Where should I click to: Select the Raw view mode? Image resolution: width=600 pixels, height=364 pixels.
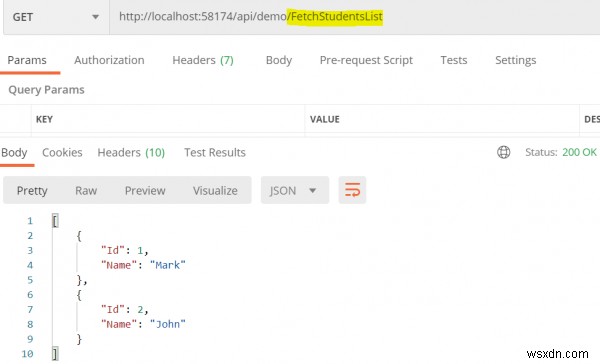point(86,191)
